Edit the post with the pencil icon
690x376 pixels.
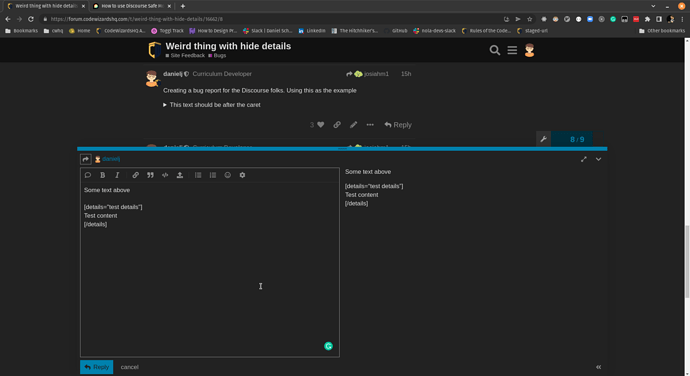pos(353,125)
